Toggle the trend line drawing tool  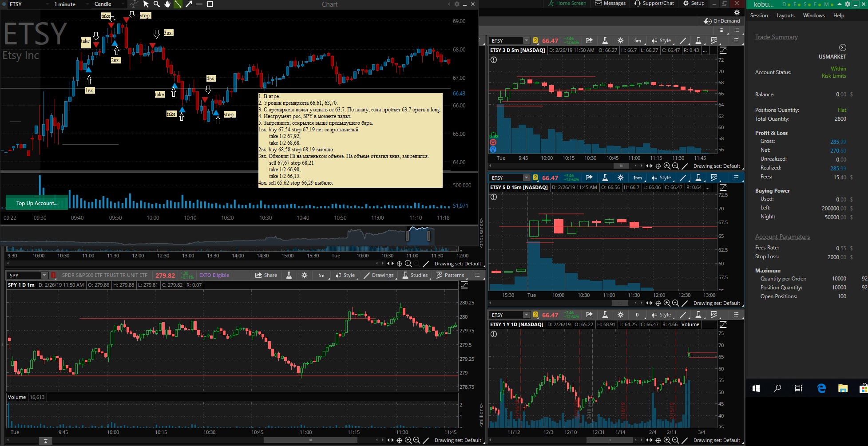[178, 4]
